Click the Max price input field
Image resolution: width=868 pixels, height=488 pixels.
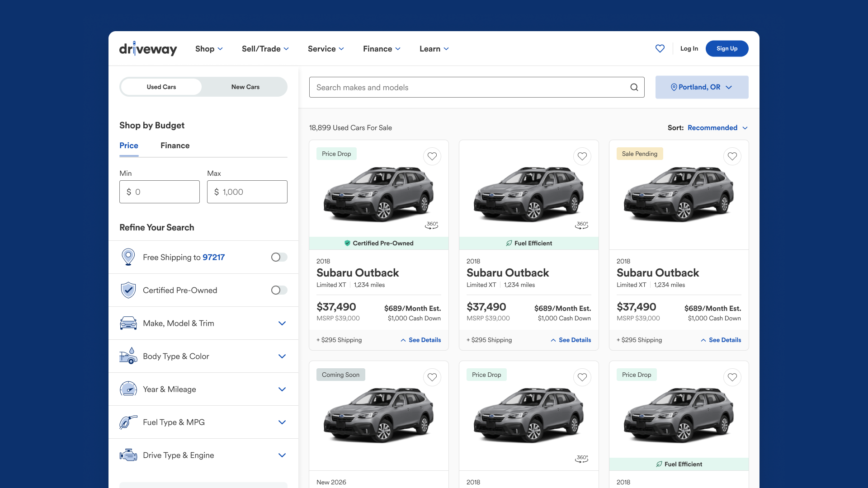[247, 192]
